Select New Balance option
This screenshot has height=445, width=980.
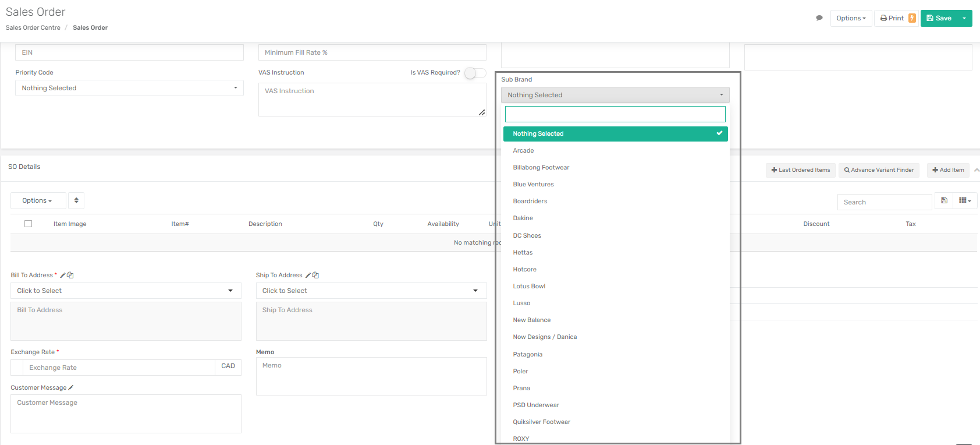[531, 320]
